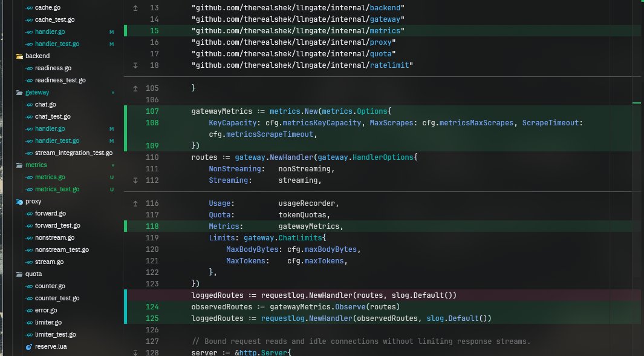Click line number 126 in the gutter

152,330
